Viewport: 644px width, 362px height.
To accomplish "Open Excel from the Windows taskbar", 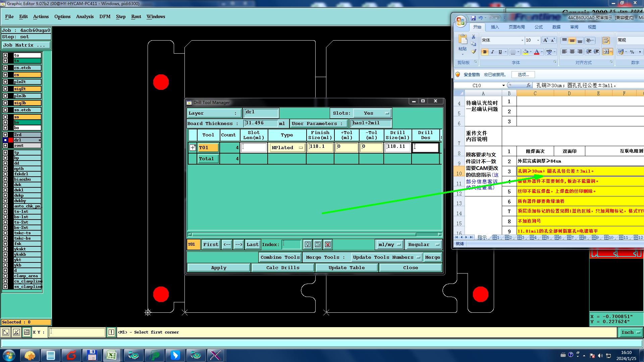I will [111, 355].
